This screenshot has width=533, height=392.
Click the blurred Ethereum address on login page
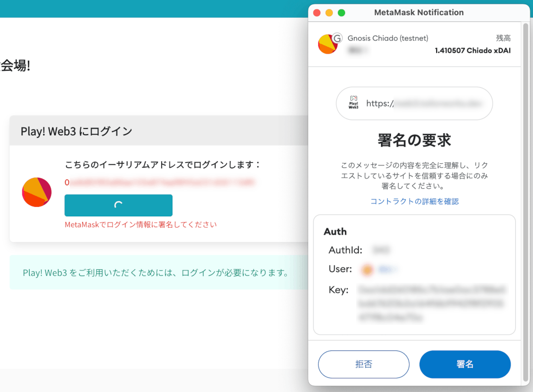click(159, 182)
